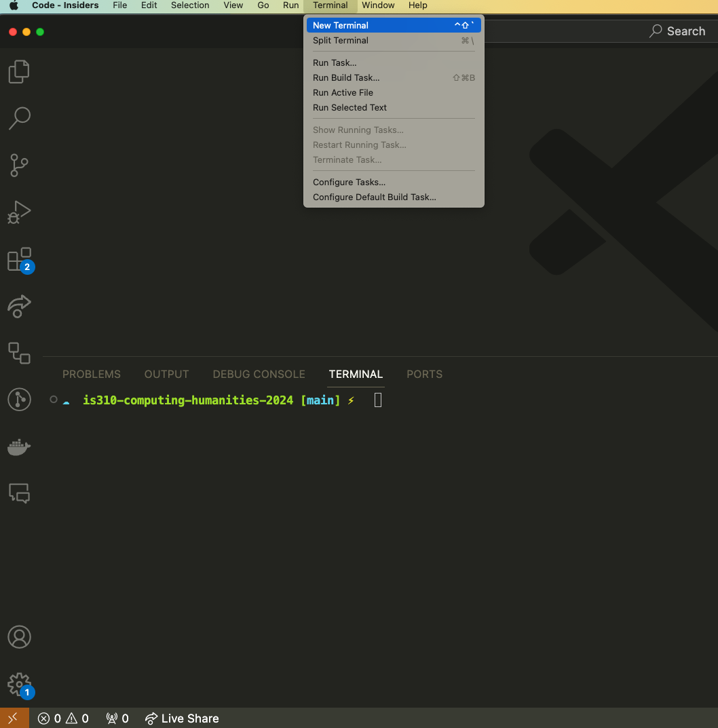This screenshot has height=728, width=718.
Task: Open the Remote Explorer icon
Action: 19,353
